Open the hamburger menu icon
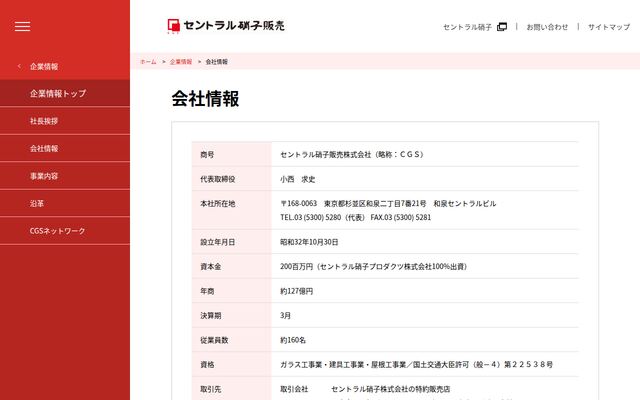640x400 pixels. (22, 27)
